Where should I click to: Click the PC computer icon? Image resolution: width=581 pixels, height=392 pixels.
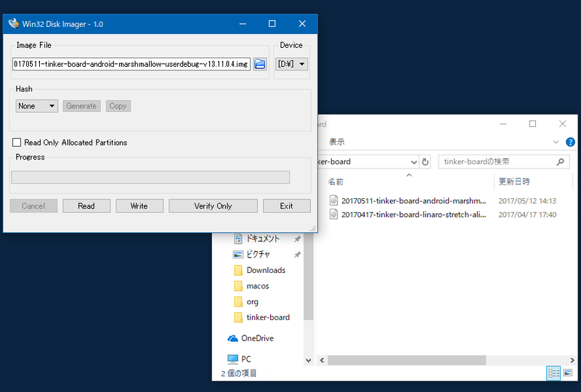pyautogui.click(x=232, y=359)
